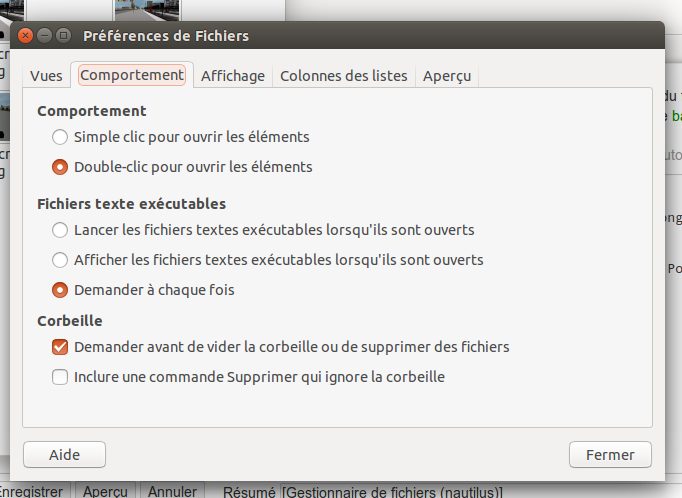The image size is (682, 498).
Task: Enable Inclure une commande Supprimer checkbox
Action: [x=61, y=377]
